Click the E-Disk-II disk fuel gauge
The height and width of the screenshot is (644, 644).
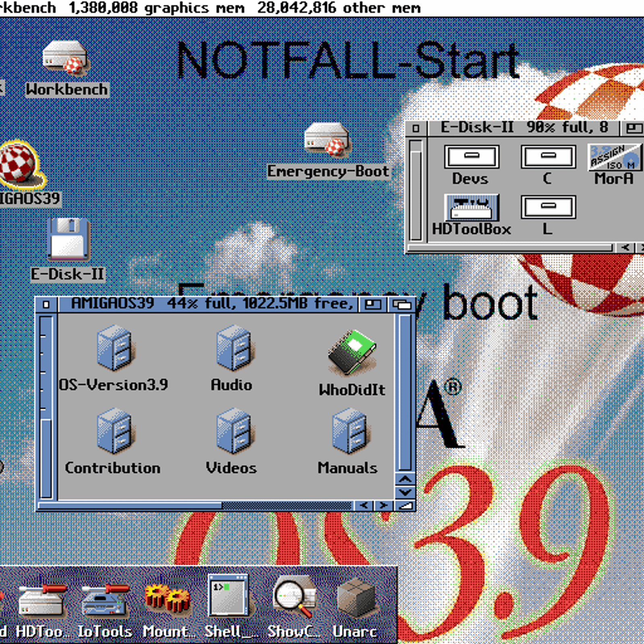[x=416, y=190]
